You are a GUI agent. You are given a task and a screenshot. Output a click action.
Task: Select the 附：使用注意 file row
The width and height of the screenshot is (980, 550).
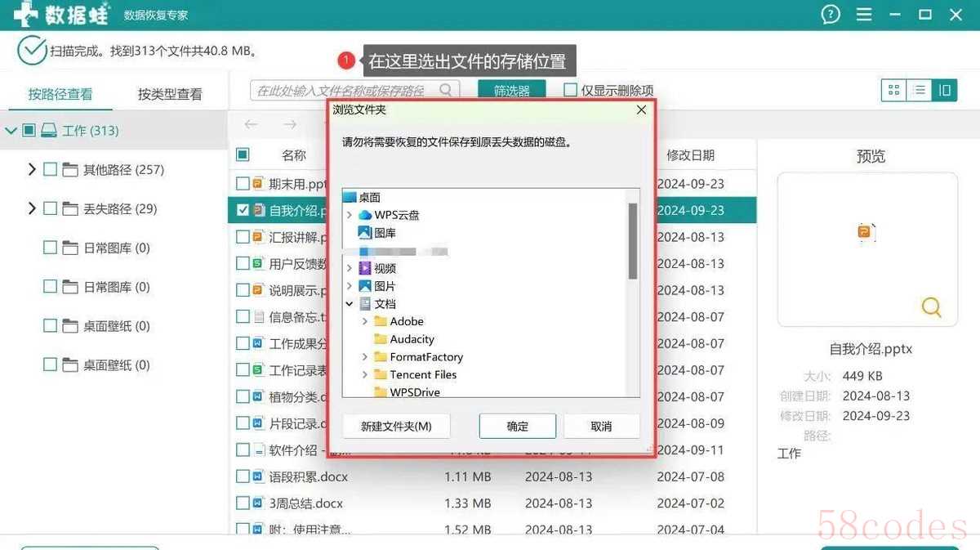pyautogui.click(x=492, y=530)
